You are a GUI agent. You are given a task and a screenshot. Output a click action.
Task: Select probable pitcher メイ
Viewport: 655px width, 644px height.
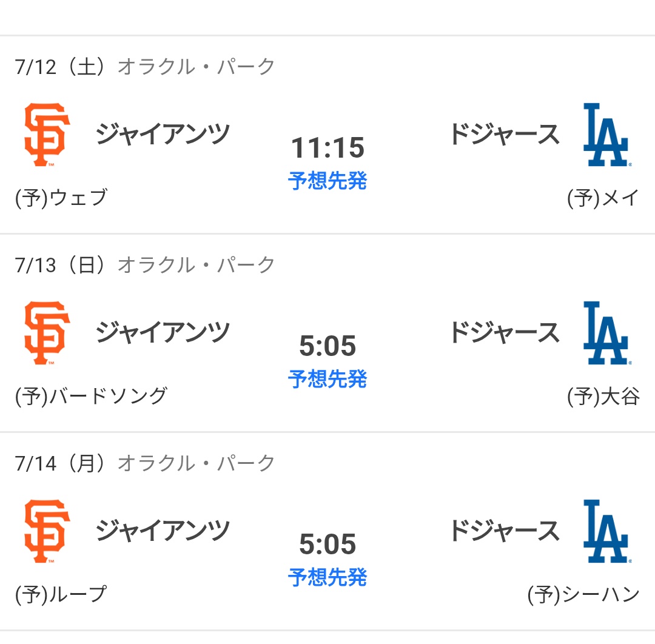click(x=603, y=198)
